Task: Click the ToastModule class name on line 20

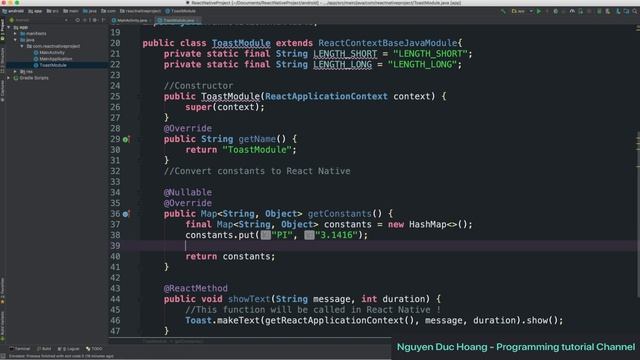Action: pyautogui.click(x=241, y=43)
